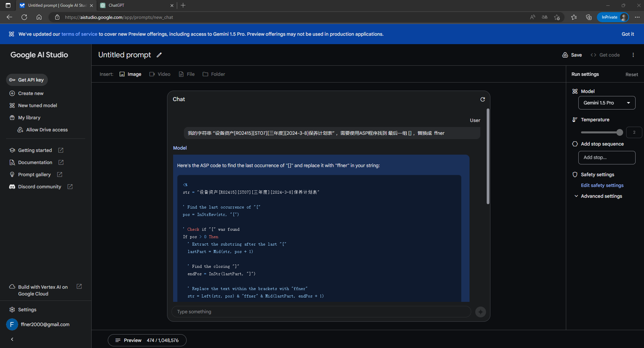
Task: Click the temperature value field
Action: pyautogui.click(x=634, y=132)
